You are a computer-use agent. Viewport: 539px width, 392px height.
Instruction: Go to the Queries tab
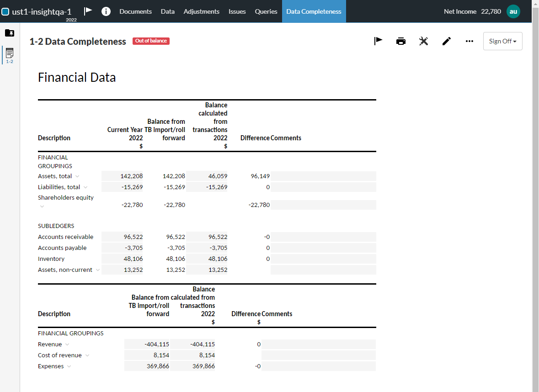coord(266,11)
